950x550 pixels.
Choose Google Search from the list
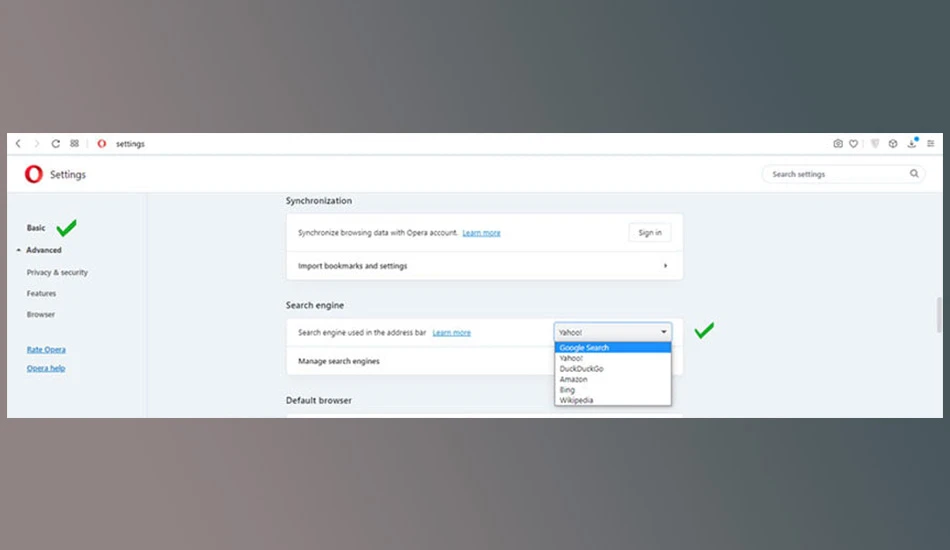[x=613, y=348]
